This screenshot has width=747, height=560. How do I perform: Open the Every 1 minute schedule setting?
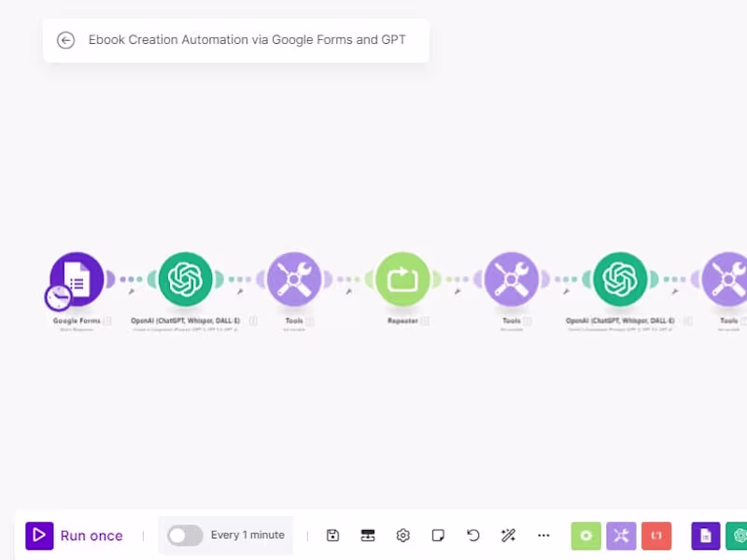point(247,535)
